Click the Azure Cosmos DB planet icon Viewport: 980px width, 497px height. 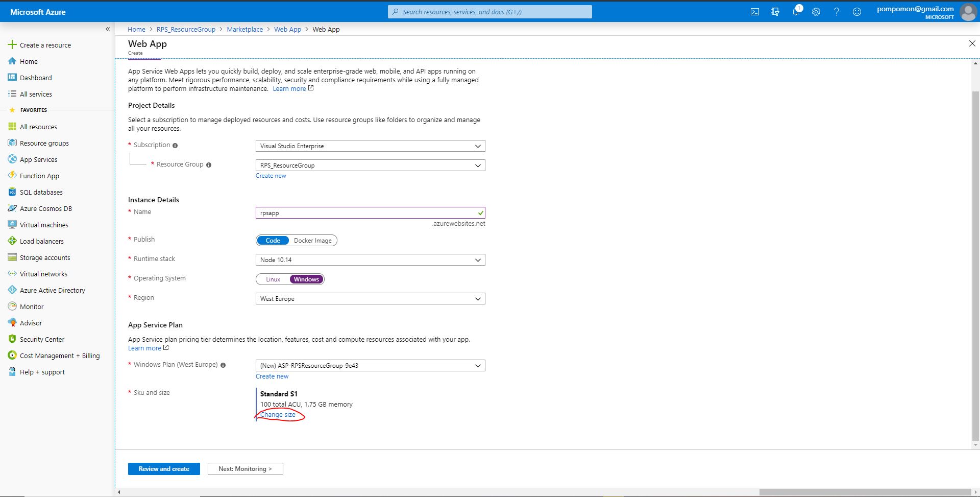[12, 208]
